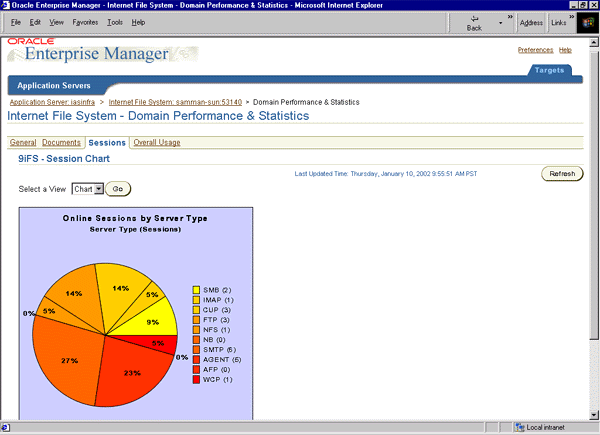
Task: Click the Application Servers header tab
Action: tap(54, 86)
